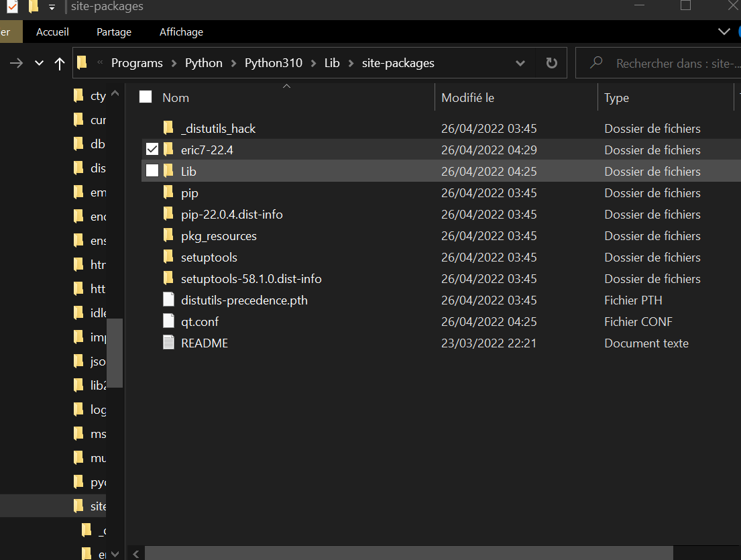Select the db folder in navigation tree
The width and height of the screenshot is (741, 560).
(90, 144)
